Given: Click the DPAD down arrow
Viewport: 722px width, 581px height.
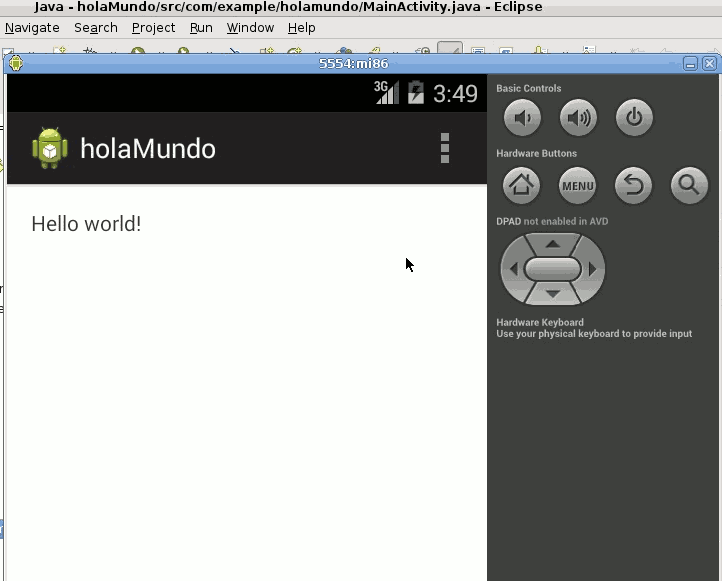Looking at the screenshot, I should click(553, 294).
